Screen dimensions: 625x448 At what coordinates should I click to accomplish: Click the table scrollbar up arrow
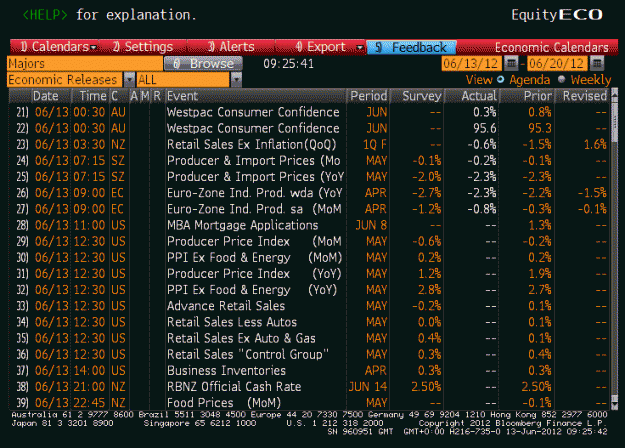[x=614, y=93]
